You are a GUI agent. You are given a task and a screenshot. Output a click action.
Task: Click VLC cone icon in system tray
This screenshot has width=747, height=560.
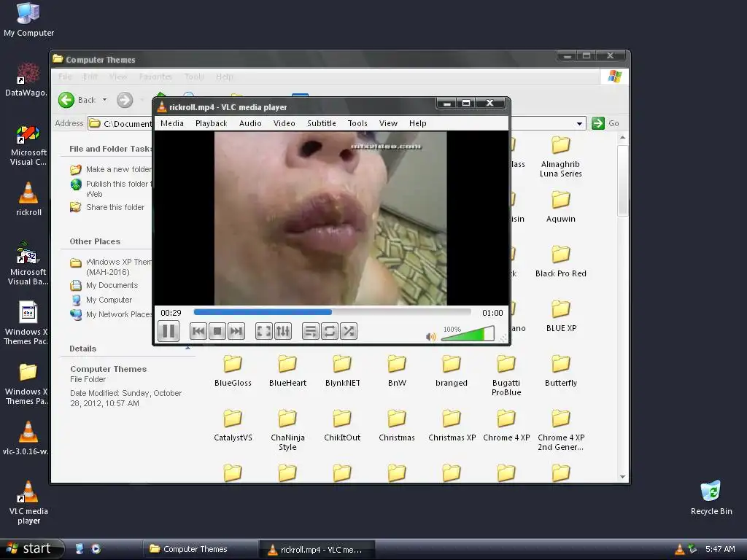[680, 549]
